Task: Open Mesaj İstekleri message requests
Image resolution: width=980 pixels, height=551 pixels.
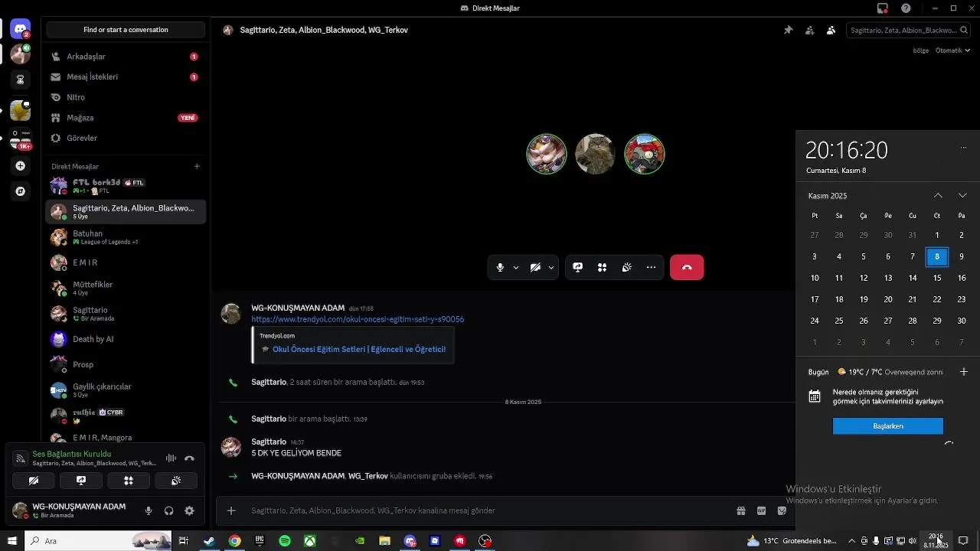Action: tap(126, 77)
